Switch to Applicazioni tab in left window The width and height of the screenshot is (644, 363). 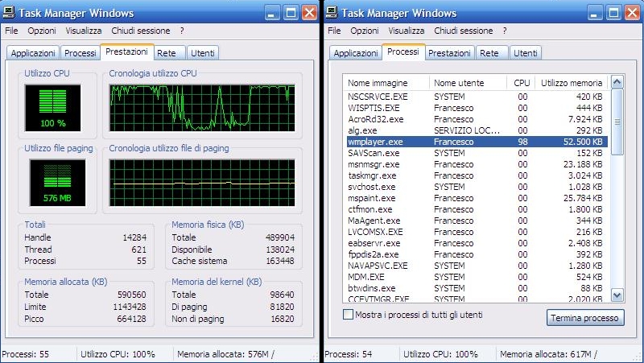(33, 53)
